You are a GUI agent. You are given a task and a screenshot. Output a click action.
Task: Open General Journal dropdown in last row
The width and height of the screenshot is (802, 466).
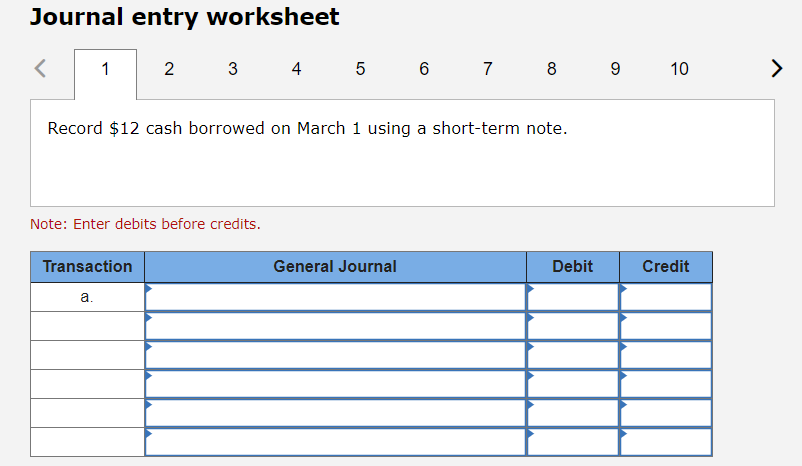click(336, 442)
